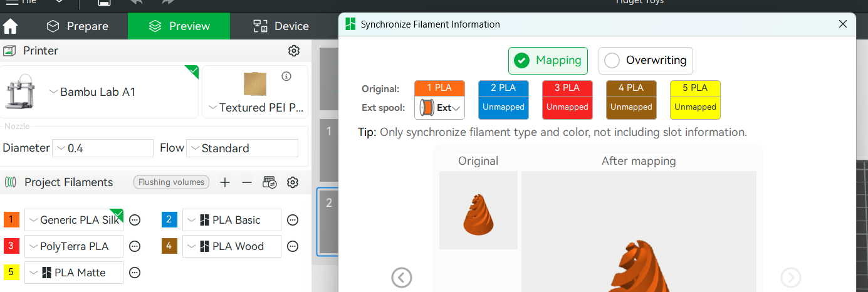Click the 1 PLA orange header
The height and width of the screenshot is (292, 868).
point(439,88)
